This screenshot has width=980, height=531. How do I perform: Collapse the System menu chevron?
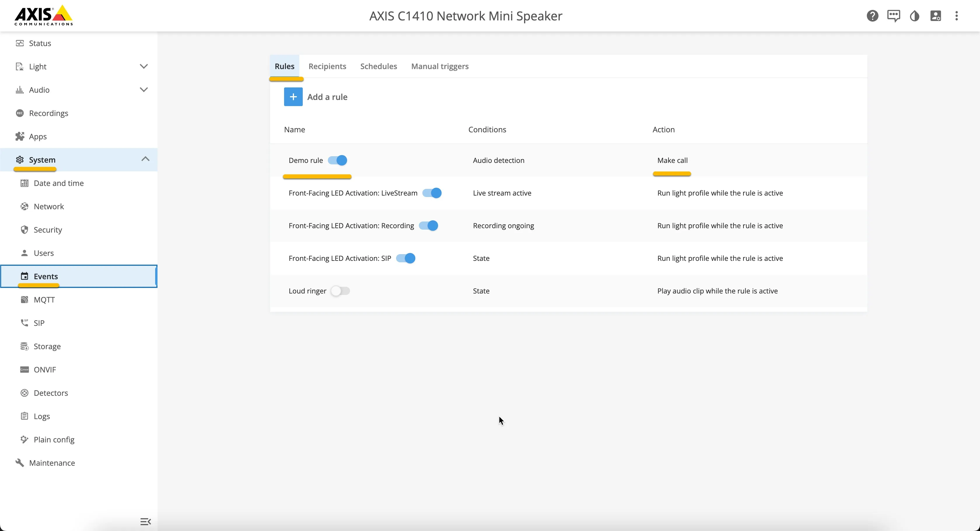145,159
